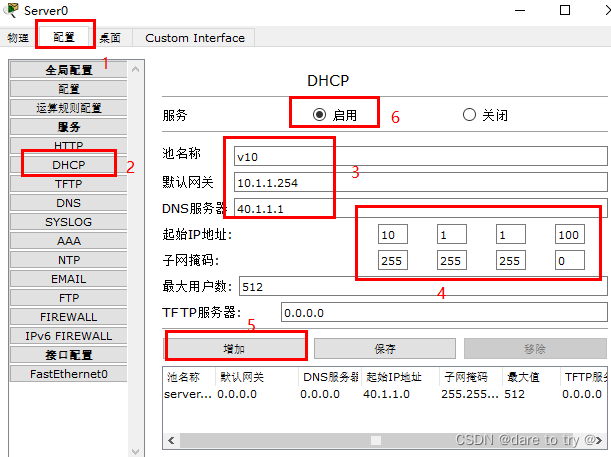
Task: Click the 移除 button
Action: (x=535, y=348)
